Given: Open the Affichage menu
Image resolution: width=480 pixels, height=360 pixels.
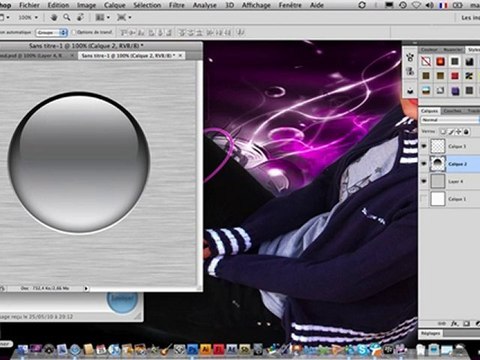Looking at the screenshot, I should point(256,5).
